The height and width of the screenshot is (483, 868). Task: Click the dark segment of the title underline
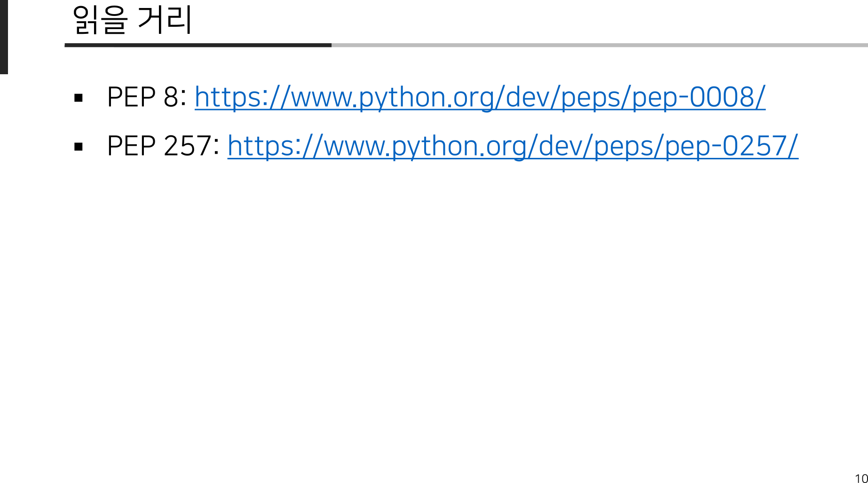pos(197,45)
